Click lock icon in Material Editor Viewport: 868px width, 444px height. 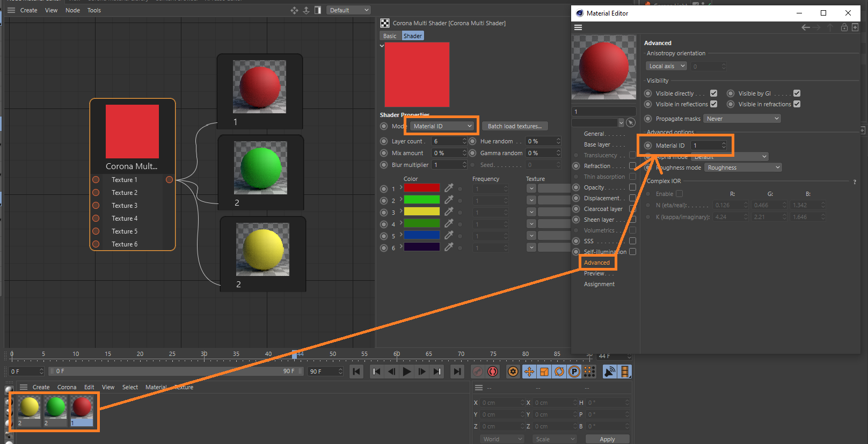(x=844, y=27)
